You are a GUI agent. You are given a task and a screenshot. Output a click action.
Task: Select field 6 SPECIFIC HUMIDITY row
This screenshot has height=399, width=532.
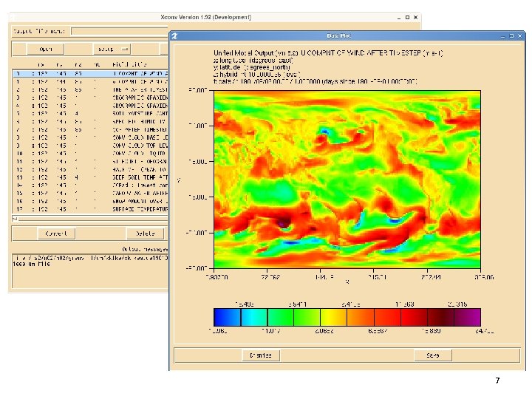tap(91, 121)
